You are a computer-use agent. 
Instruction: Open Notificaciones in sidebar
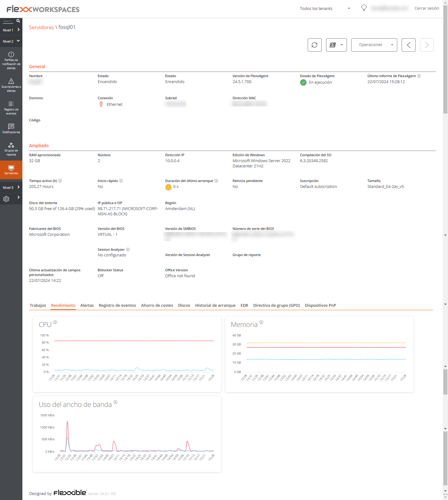tap(11, 128)
